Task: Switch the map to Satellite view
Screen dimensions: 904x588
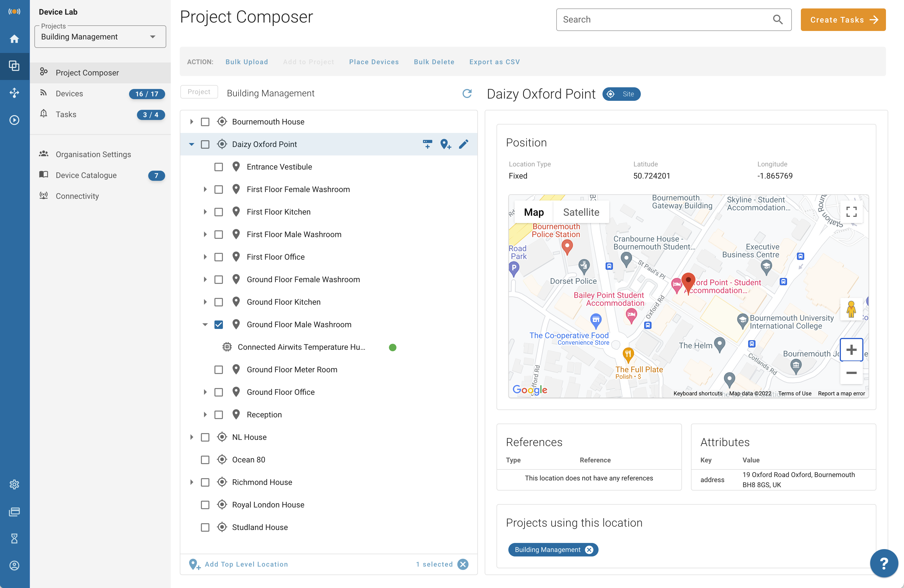Action: pos(581,212)
